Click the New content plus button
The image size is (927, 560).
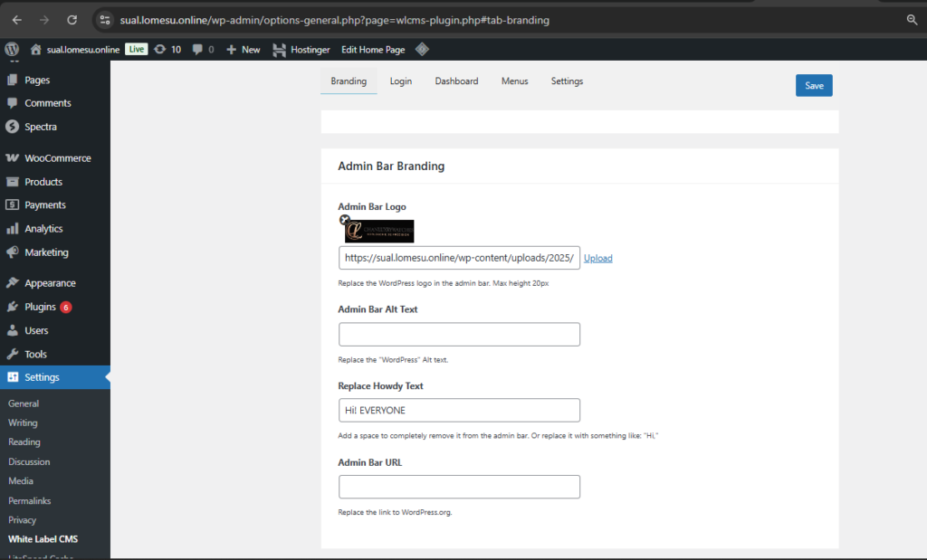(x=244, y=50)
